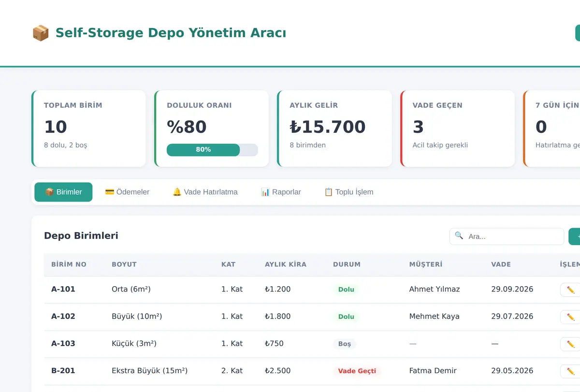Sort by Aylık Kira column header

[286, 264]
